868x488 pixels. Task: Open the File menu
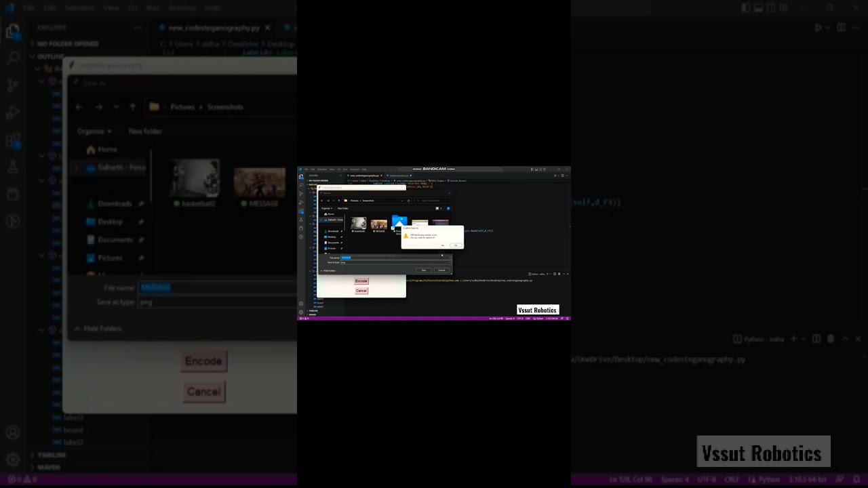(x=307, y=169)
